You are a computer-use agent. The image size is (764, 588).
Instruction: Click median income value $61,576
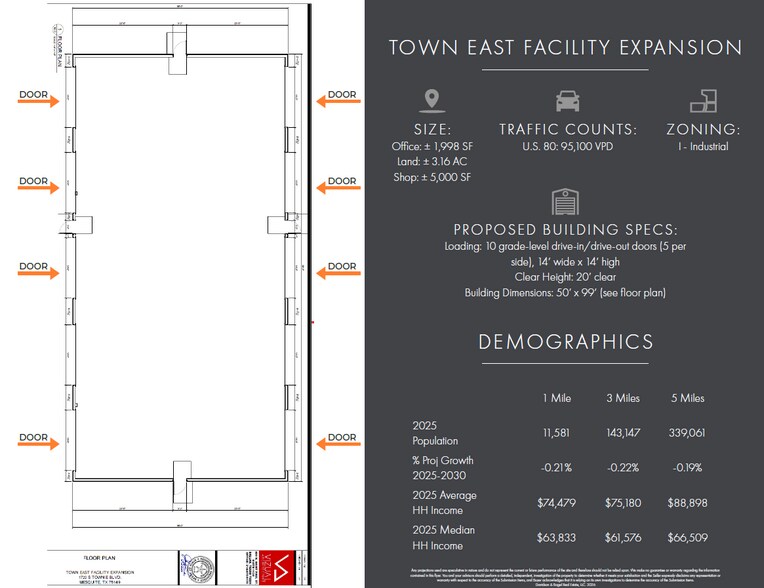pyautogui.click(x=623, y=538)
